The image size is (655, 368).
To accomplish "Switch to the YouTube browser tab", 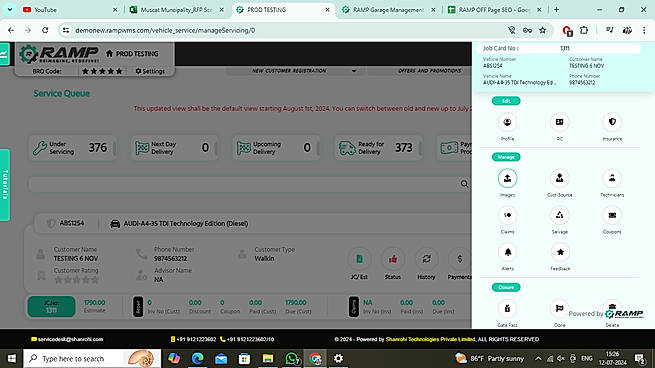I will [x=69, y=10].
